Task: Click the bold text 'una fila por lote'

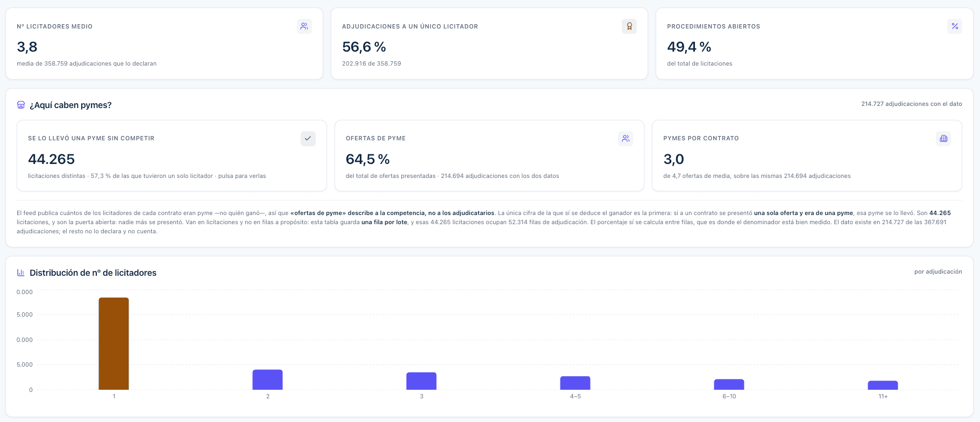Action: pyautogui.click(x=384, y=222)
